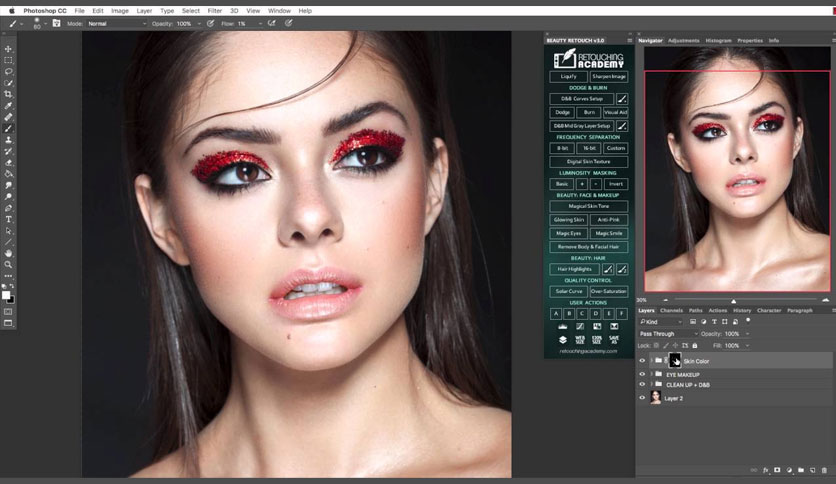
Task: Select the Eraser tool
Action: tap(9, 163)
